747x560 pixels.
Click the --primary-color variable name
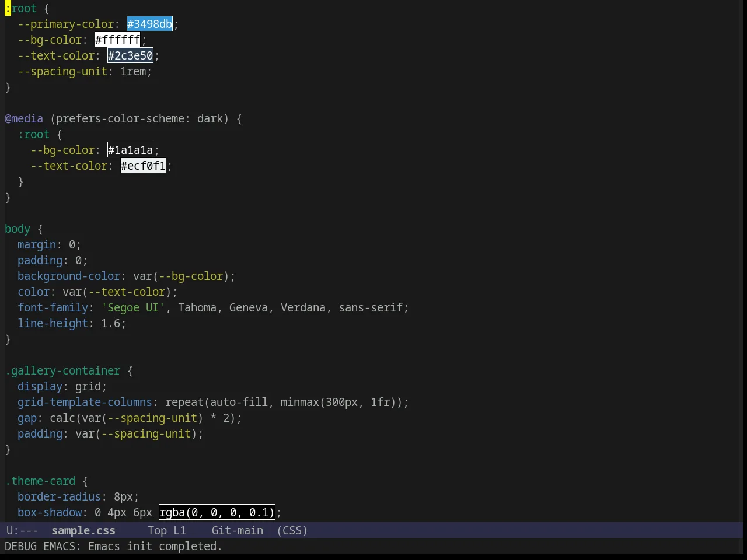click(x=65, y=24)
